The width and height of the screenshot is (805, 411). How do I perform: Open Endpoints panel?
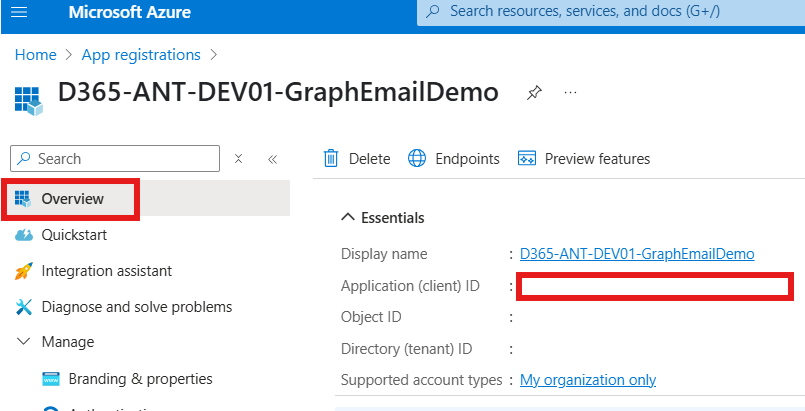454,159
